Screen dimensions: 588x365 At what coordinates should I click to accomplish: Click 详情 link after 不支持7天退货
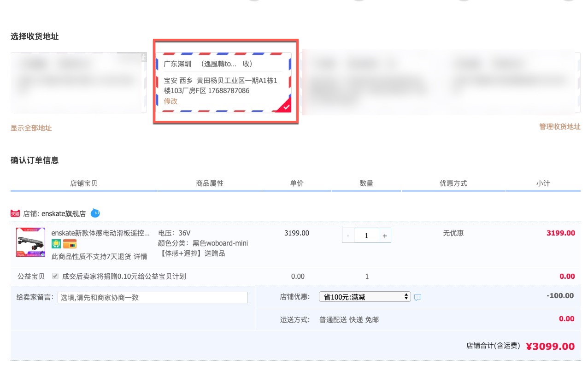pyautogui.click(x=141, y=256)
